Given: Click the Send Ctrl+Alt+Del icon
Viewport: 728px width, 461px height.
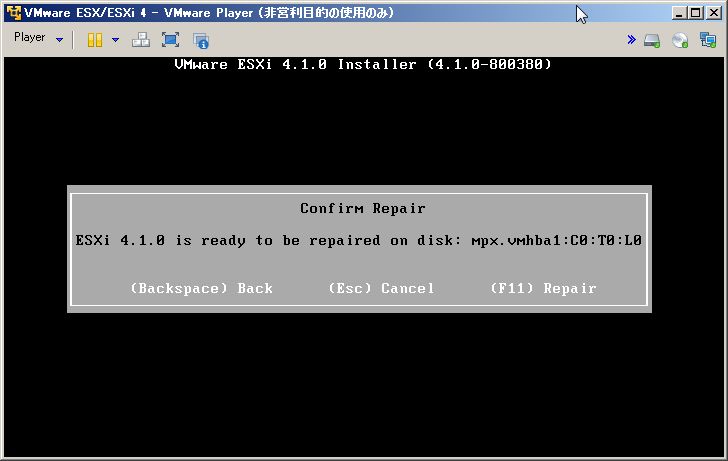Looking at the screenshot, I should coord(141,40).
